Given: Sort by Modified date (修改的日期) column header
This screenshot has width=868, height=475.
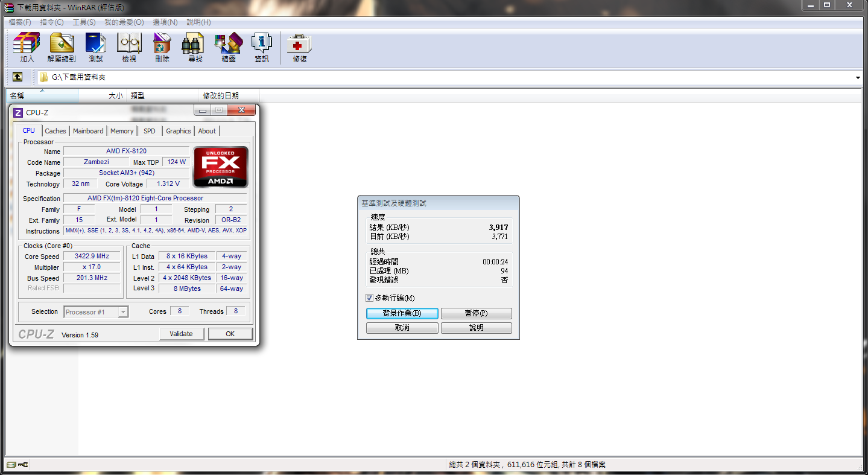Looking at the screenshot, I should (x=229, y=95).
